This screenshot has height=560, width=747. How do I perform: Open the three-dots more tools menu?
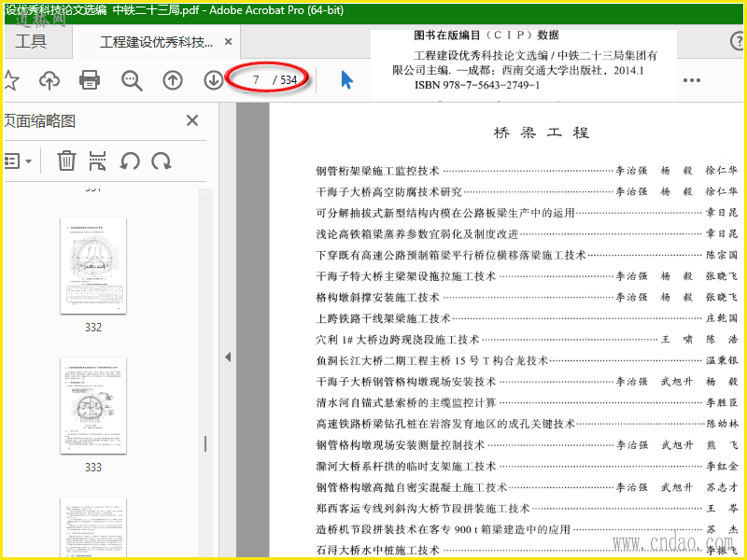pyautogui.click(x=692, y=80)
